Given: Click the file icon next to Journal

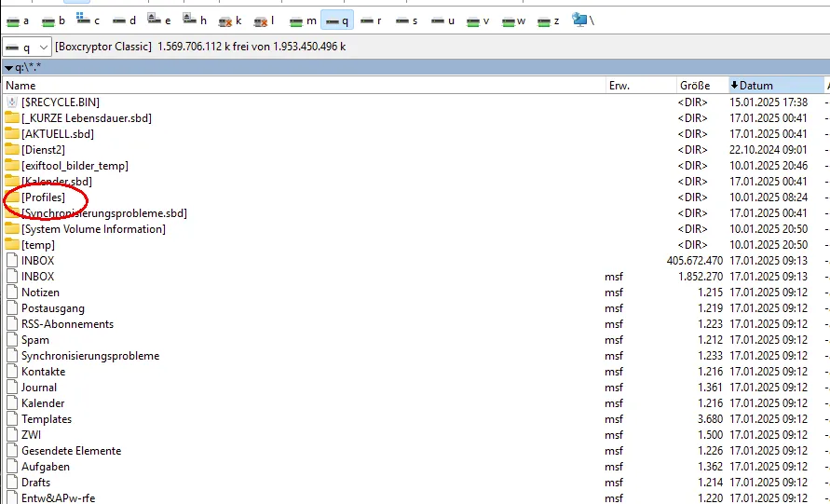Looking at the screenshot, I should click(12, 388).
